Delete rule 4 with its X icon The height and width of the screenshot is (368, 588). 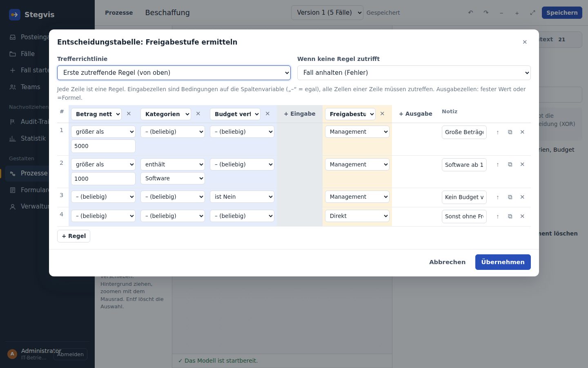[522, 216]
